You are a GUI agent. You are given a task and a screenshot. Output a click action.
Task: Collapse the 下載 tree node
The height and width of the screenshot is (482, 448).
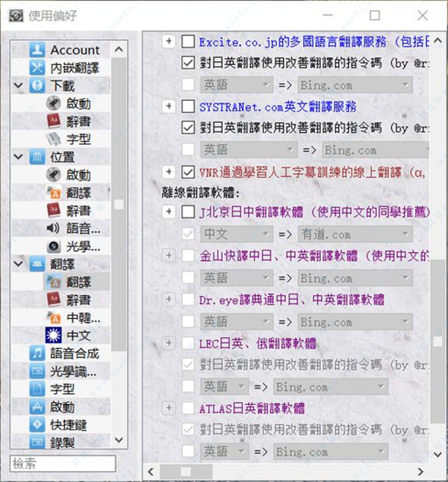tap(19, 85)
